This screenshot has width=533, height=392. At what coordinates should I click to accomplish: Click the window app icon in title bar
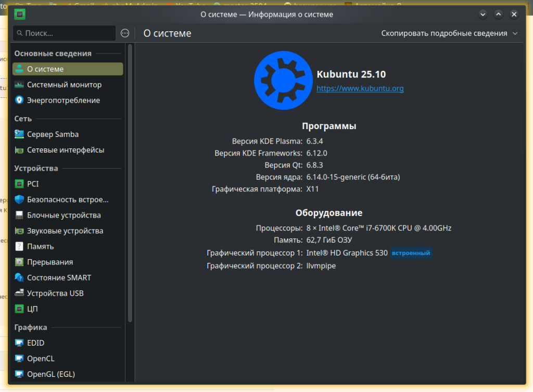[x=20, y=14]
